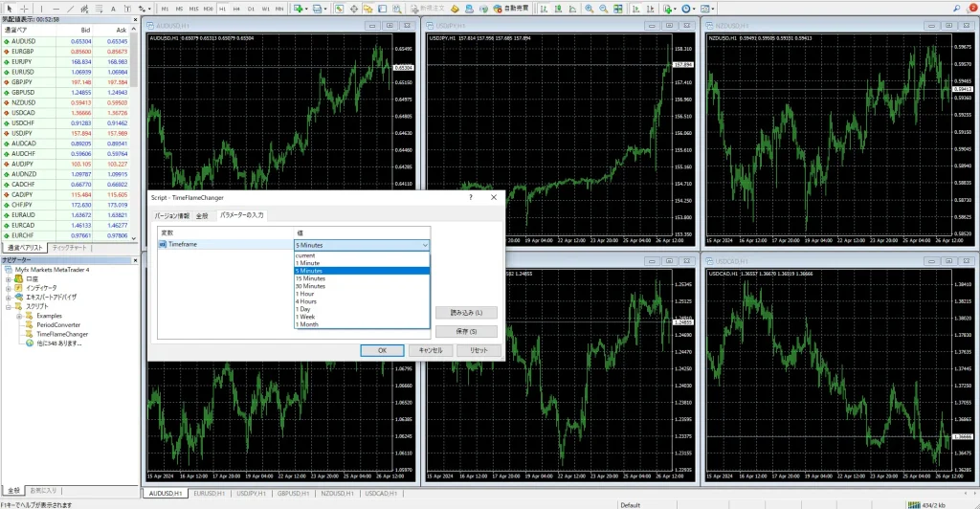Click the キャンセル button

(x=430, y=350)
